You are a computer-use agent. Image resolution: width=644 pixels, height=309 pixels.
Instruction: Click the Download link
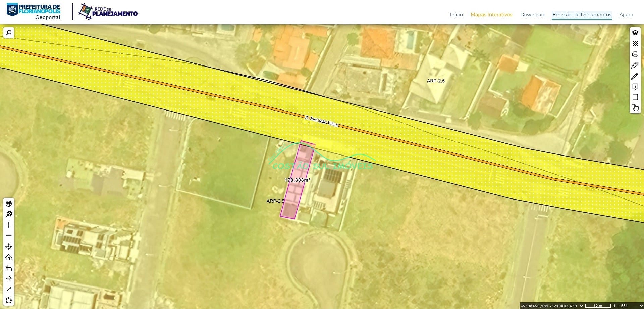532,15
